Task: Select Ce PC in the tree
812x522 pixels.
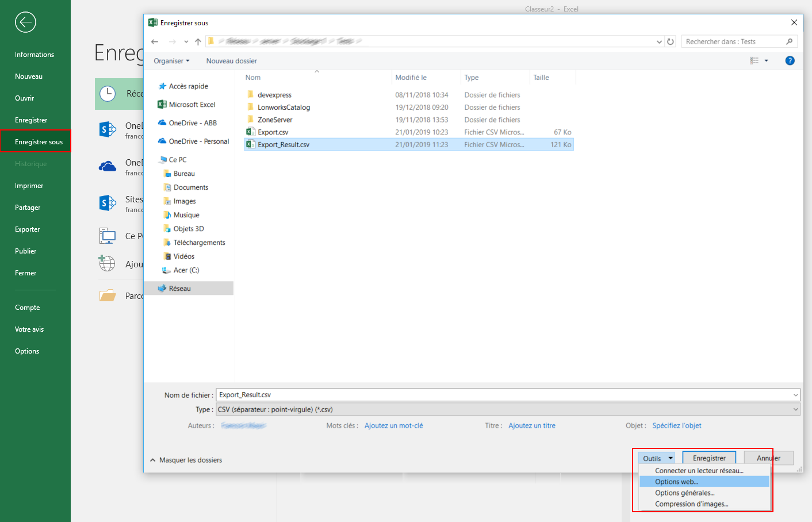Action: click(178, 160)
